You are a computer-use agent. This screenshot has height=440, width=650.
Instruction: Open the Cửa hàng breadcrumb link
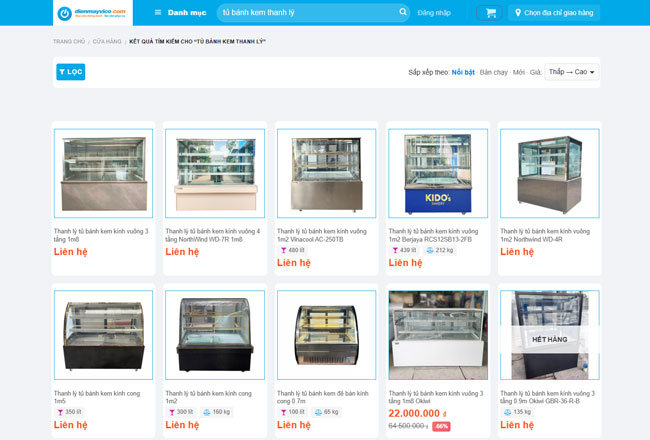click(107, 42)
